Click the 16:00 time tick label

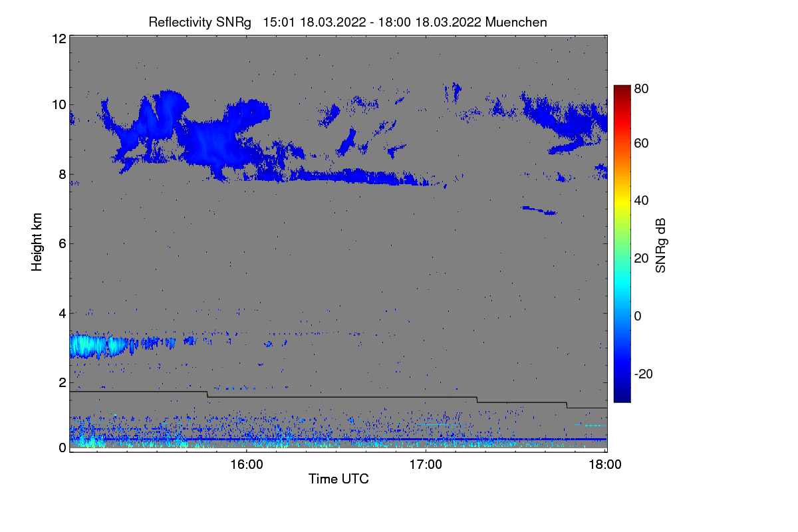pos(247,465)
